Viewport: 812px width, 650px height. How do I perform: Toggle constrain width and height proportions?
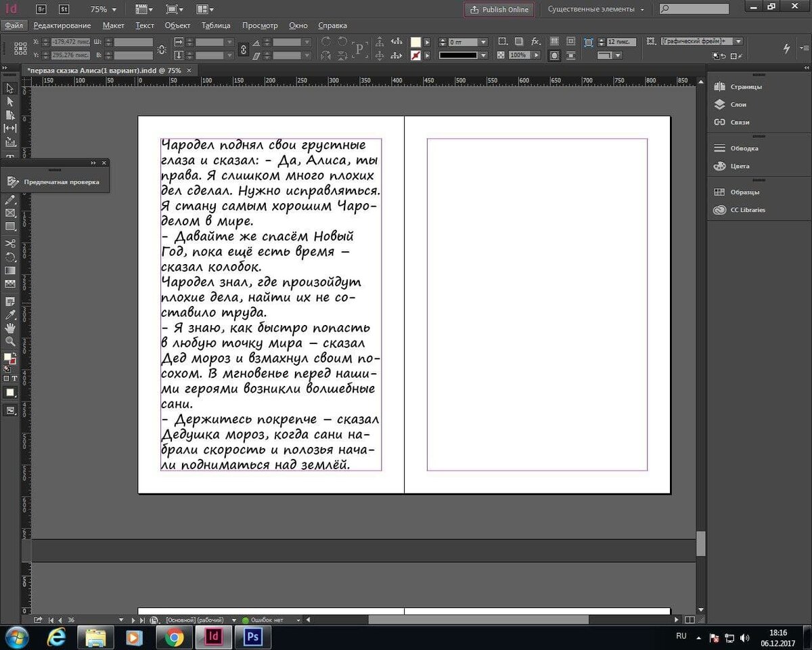tap(161, 49)
